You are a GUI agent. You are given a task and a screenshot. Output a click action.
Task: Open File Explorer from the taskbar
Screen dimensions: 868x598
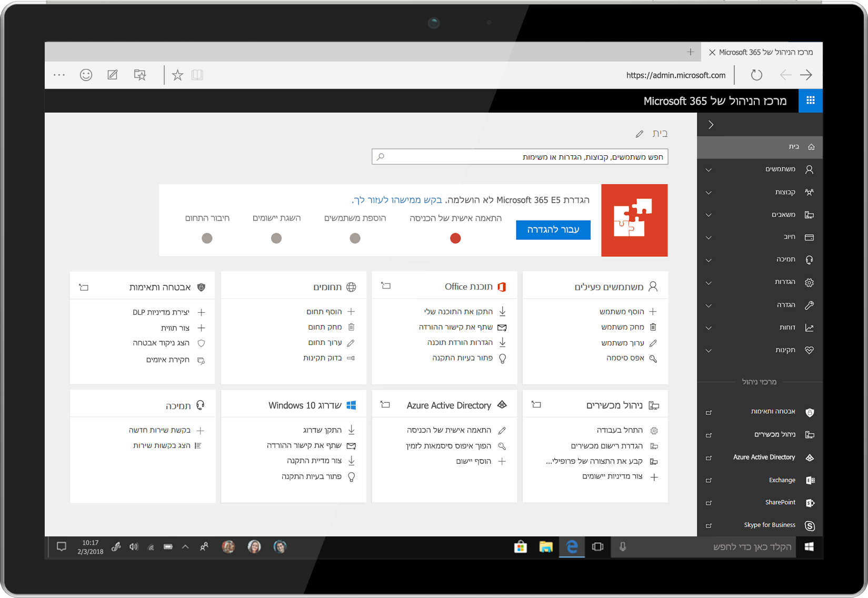546,547
